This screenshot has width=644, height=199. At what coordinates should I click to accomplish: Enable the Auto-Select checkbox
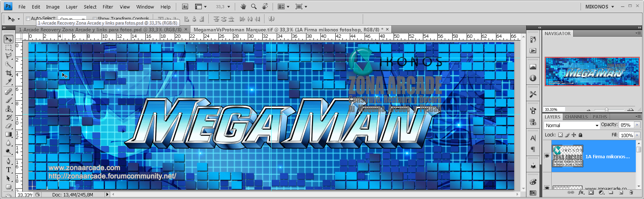(x=28, y=19)
